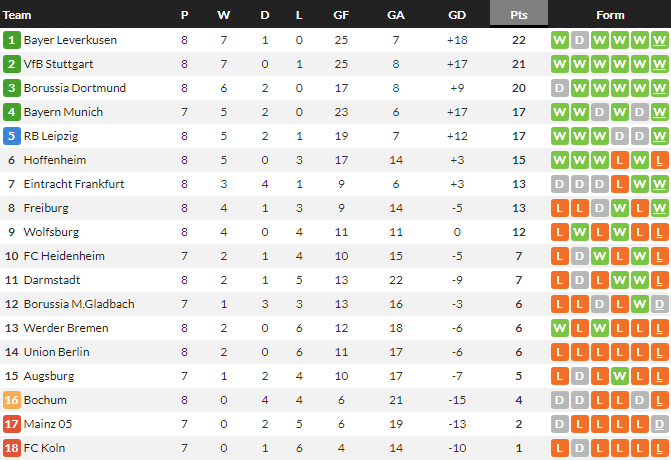Click the Form column header

pyautogui.click(x=610, y=15)
